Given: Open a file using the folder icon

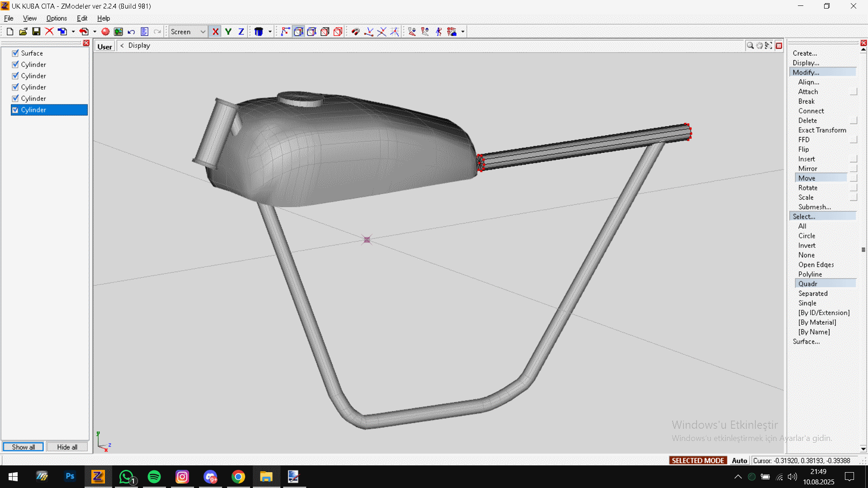Looking at the screenshot, I should (x=23, y=32).
